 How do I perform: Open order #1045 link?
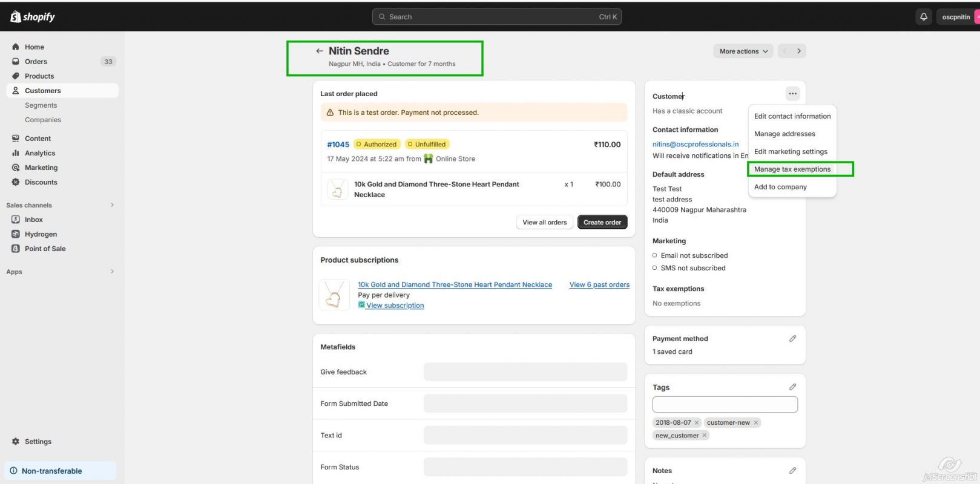338,145
